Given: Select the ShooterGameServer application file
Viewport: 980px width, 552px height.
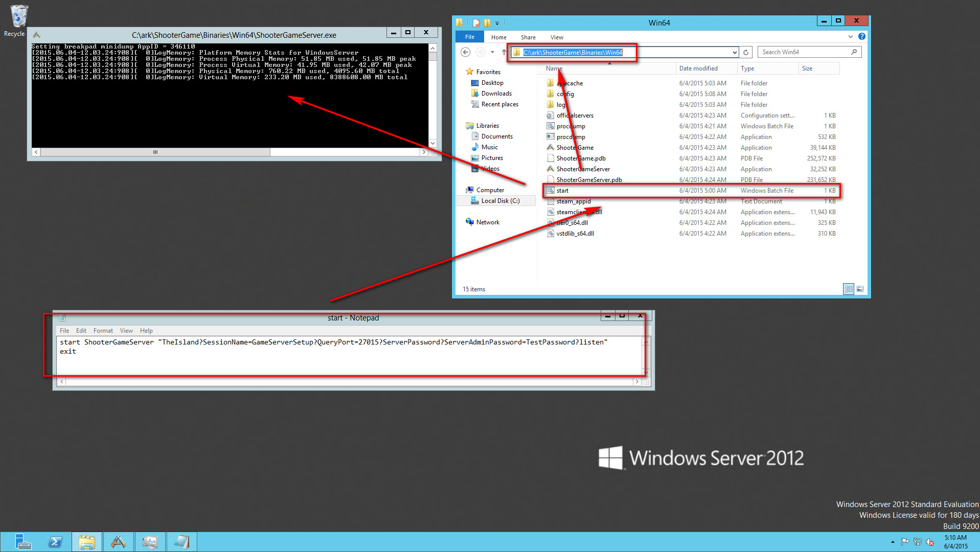Looking at the screenshot, I should pos(583,169).
